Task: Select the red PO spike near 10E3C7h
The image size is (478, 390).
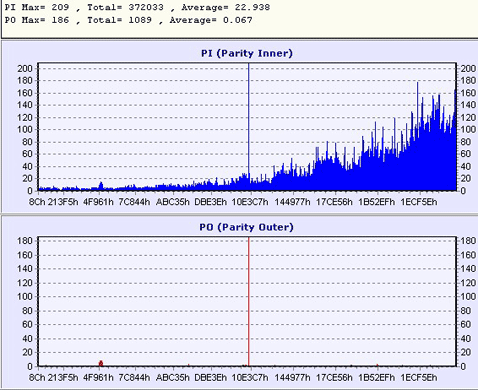Action: (x=249, y=302)
